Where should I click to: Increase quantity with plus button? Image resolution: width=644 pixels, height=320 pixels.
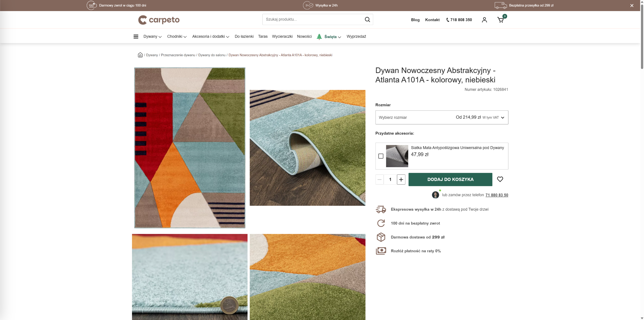401,180
